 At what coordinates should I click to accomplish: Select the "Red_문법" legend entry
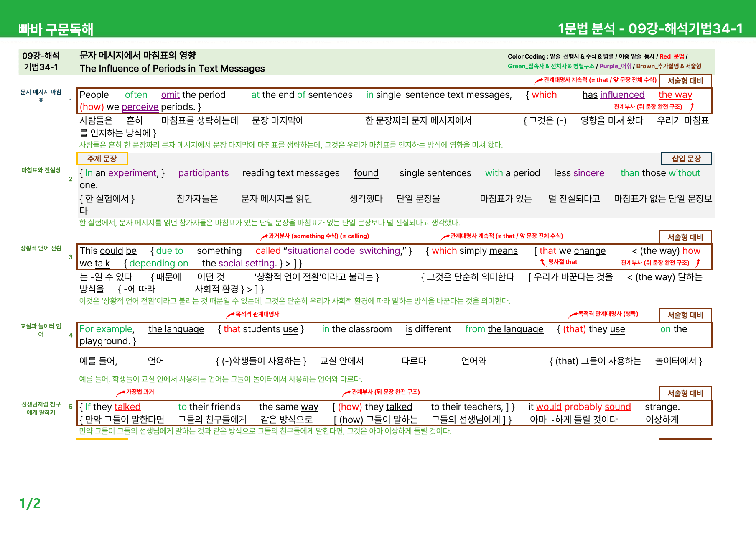tap(672, 56)
